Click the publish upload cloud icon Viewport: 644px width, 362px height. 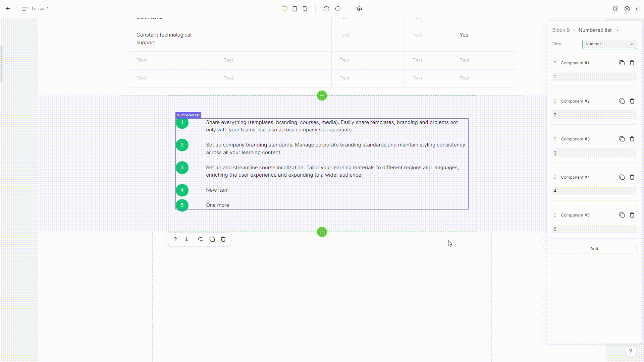(359, 9)
